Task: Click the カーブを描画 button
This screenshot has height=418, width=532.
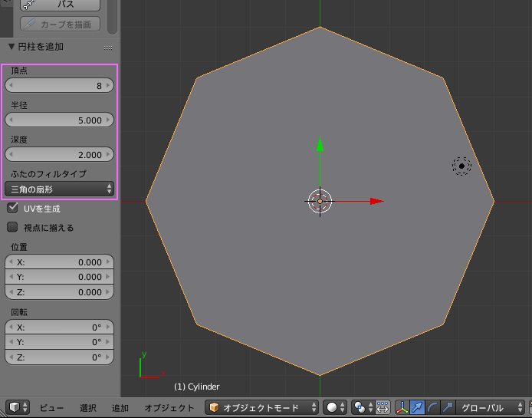Action: tap(60, 24)
